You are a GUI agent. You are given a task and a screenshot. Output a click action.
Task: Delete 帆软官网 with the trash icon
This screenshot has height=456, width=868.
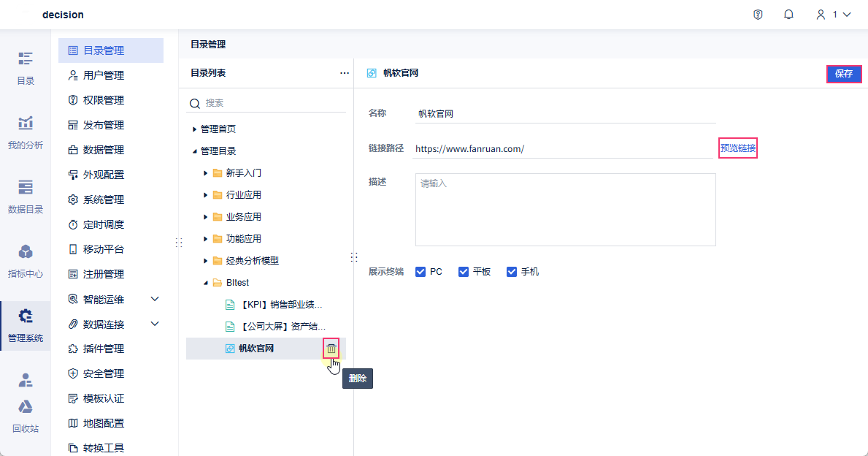click(331, 349)
